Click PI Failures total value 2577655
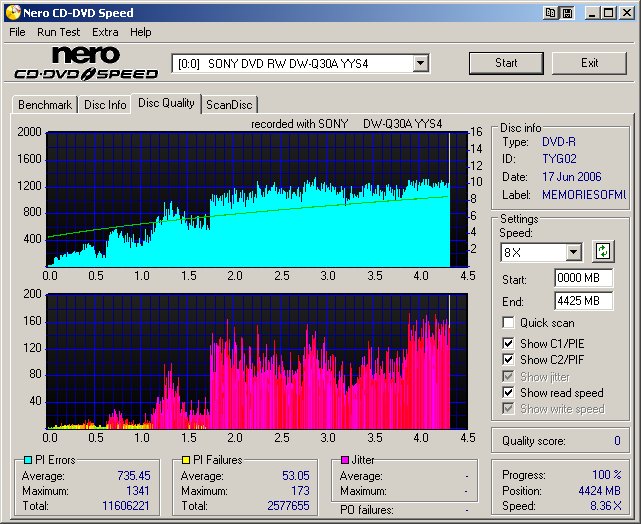The width and height of the screenshot is (641, 524). pos(289,506)
